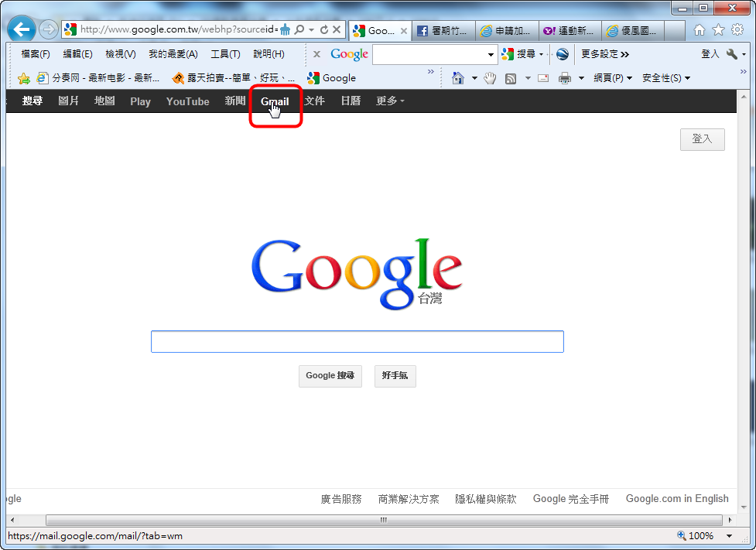
Task: Open Gmail from the Google navigation bar
Action: [275, 101]
